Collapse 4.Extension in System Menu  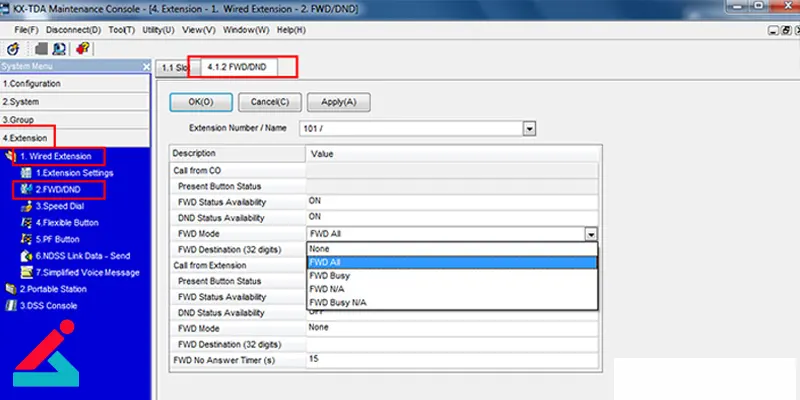click(75, 138)
